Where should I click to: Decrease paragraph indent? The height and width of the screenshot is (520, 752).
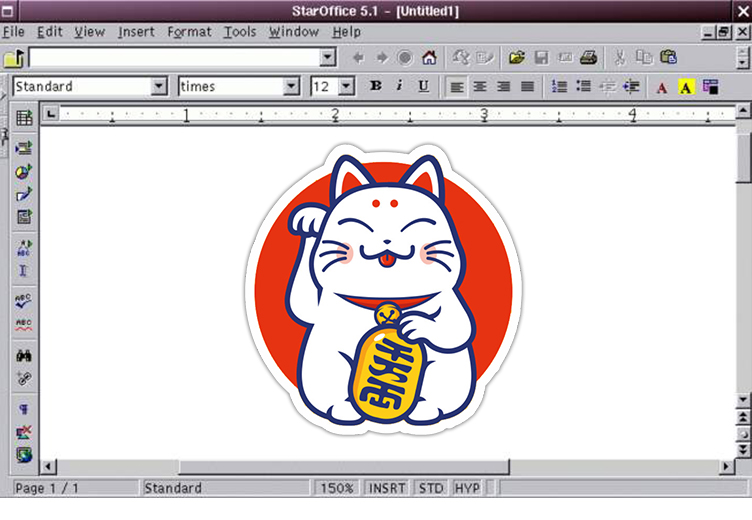pos(607,87)
